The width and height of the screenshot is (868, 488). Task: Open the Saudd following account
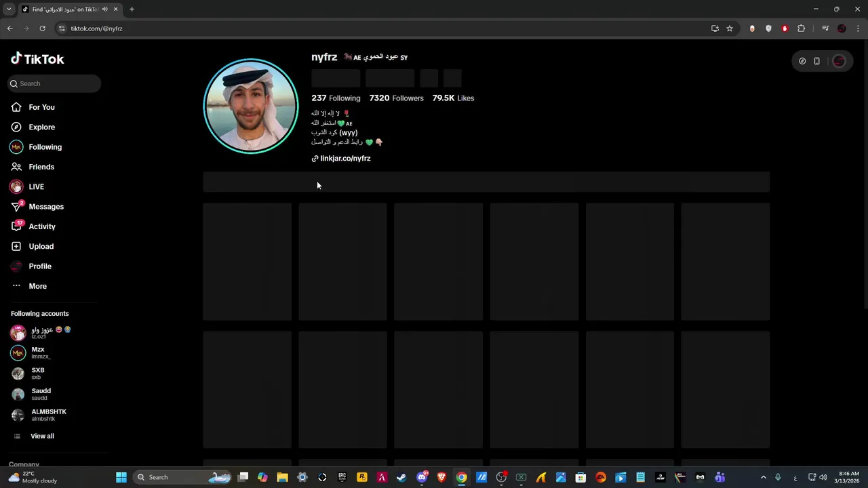click(41, 394)
